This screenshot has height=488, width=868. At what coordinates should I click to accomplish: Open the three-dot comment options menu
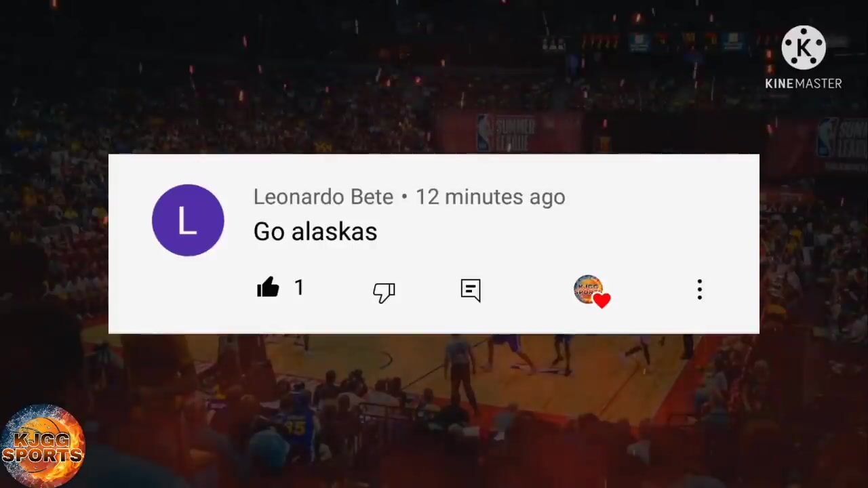pos(700,289)
